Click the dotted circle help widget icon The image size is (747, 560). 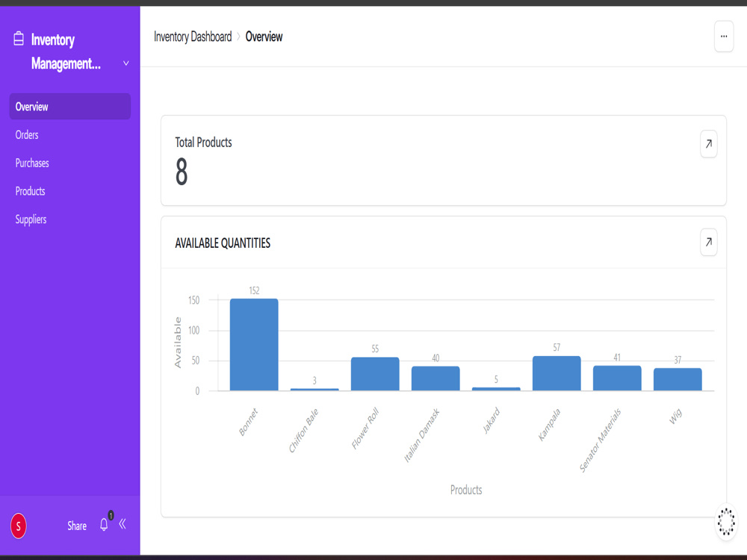click(x=726, y=521)
